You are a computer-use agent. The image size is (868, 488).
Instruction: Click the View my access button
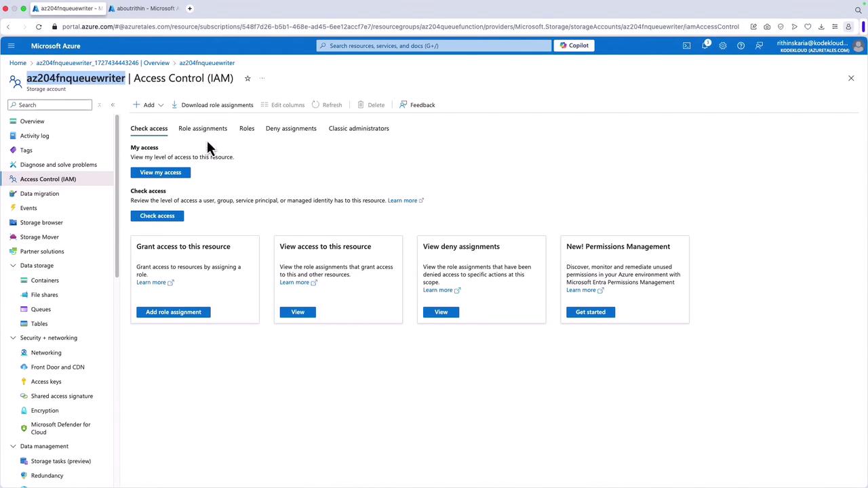tap(161, 172)
